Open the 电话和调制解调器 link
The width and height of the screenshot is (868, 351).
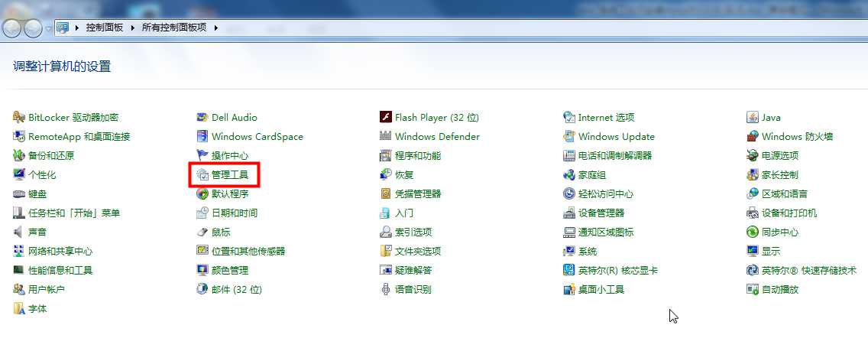point(615,155)
